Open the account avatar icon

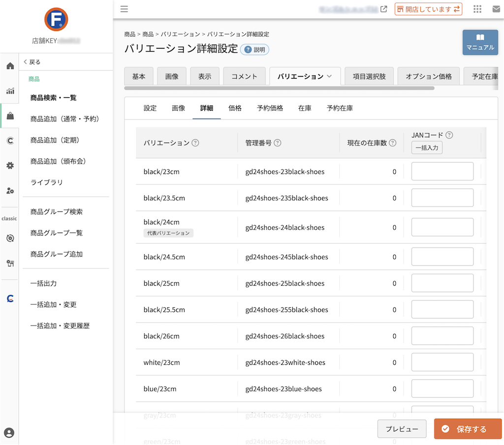(x=9, y=433)
